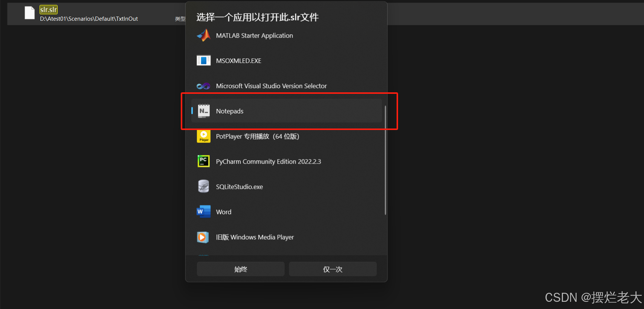The width and height of the screenshot is (644, 309).
Task: Pick PotPlayer 专用播放 (64 位版) label
Action: pyautogui.click(x=258, y=136)
